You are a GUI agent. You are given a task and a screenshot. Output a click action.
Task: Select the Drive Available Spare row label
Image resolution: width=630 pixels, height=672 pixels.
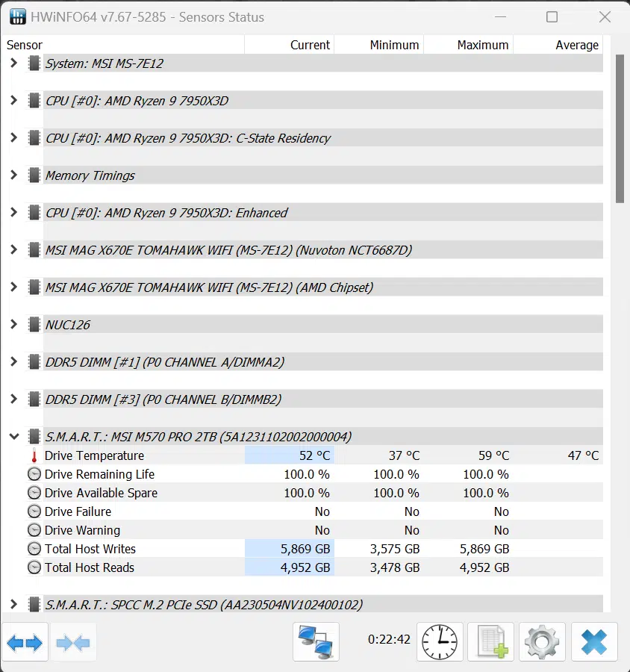click(101, 493)
